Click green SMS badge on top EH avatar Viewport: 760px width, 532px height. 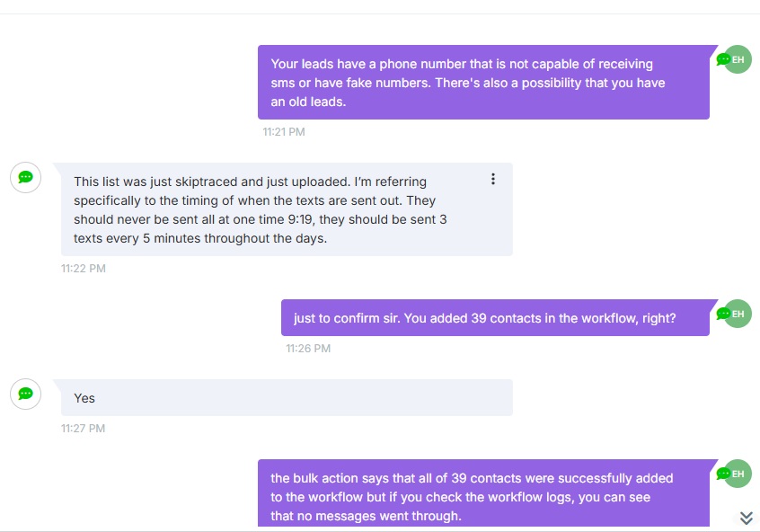pos(723,59)
